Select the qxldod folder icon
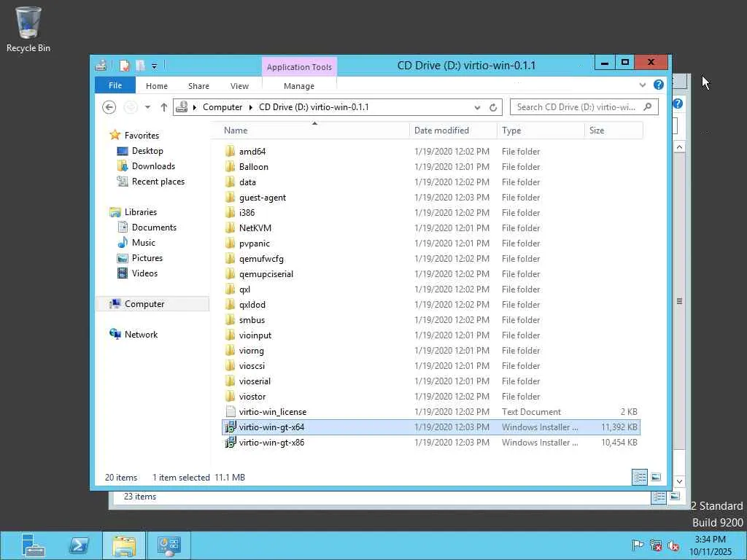The width and height of the screenshot is (747, 560). 230,304
